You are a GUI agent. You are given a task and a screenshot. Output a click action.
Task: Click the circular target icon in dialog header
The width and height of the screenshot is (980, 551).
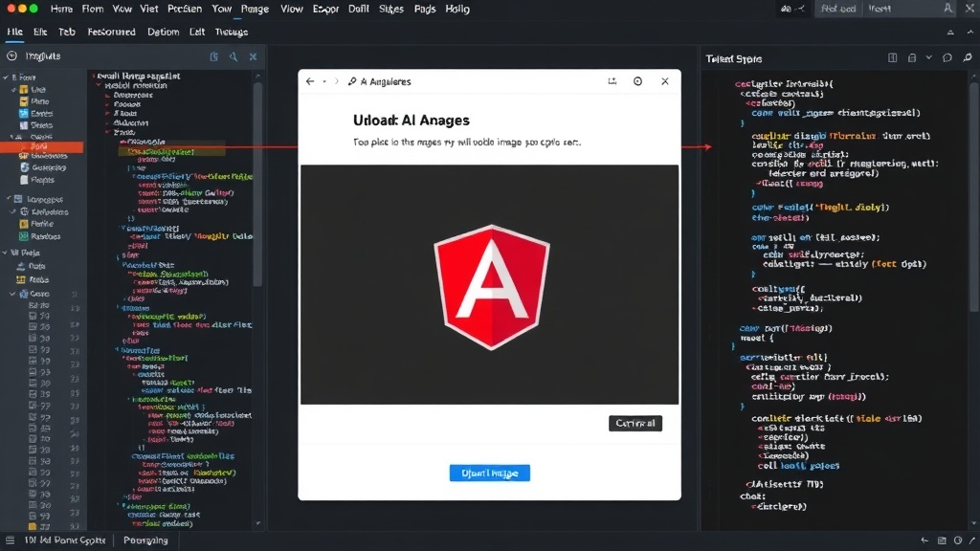[637, 81]
